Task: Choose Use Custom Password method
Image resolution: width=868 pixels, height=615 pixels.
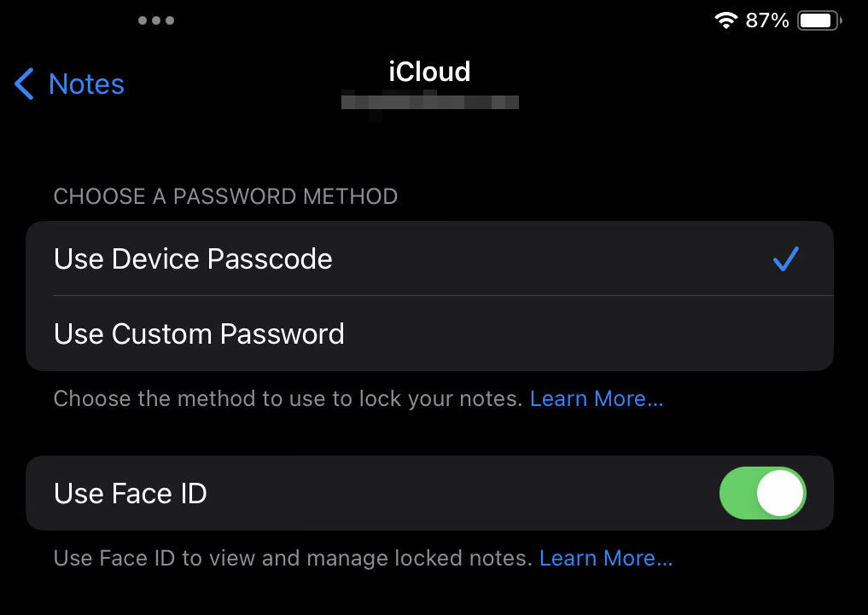Action: 429,334
